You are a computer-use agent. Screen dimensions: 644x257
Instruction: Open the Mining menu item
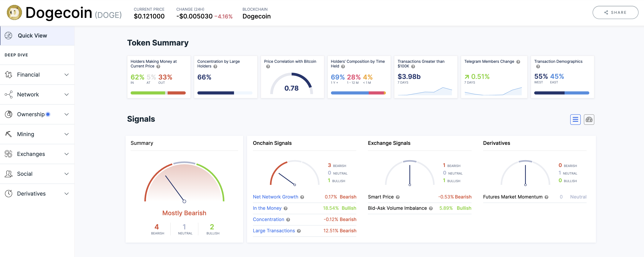click(37, 134)
